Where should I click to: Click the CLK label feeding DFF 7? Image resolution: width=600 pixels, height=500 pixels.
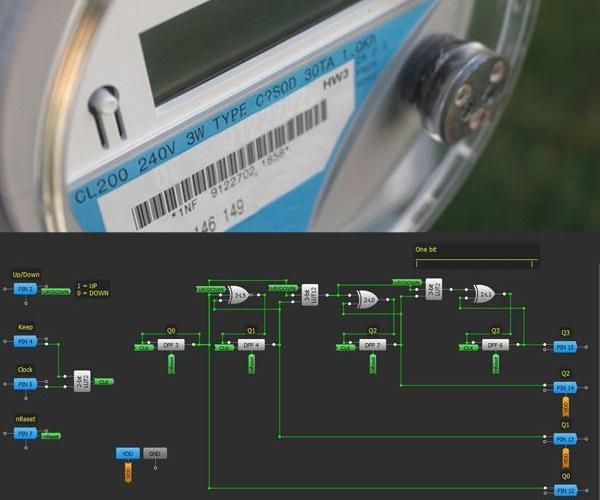[x=346, y=348]
